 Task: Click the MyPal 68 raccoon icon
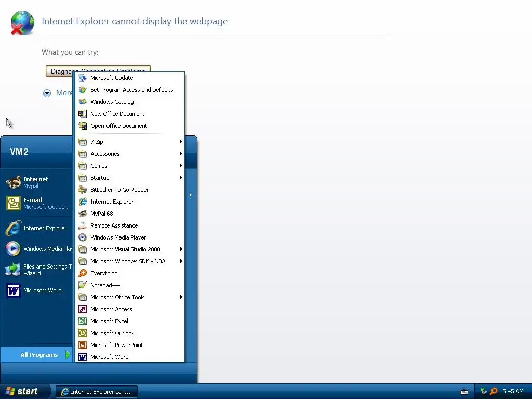(x=83, y=214)
